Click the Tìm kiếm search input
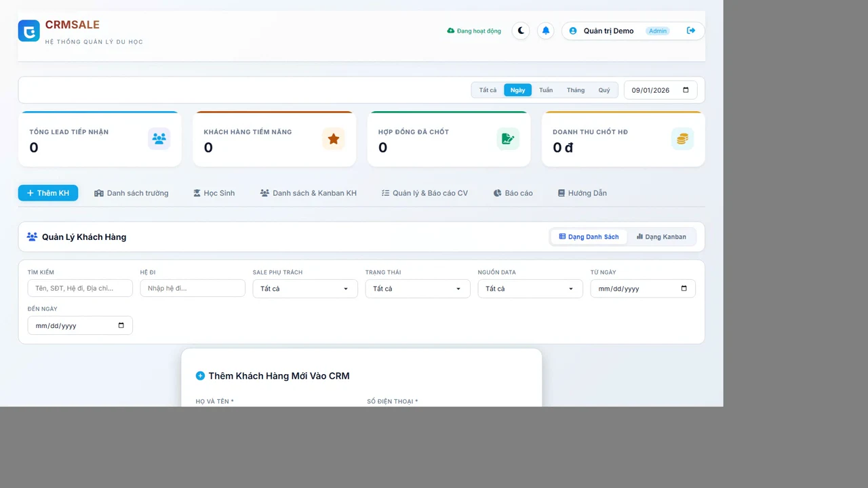The width and height of the screenshot is (868, 488). tap(80, 288)
